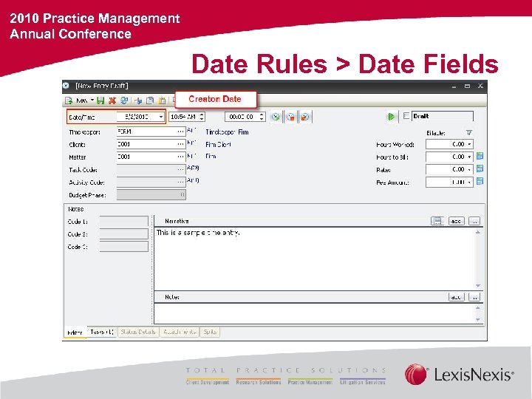This screenshot has height=399, width=532.
Task: Open the Rate dropdown
Action: [470, 169]
